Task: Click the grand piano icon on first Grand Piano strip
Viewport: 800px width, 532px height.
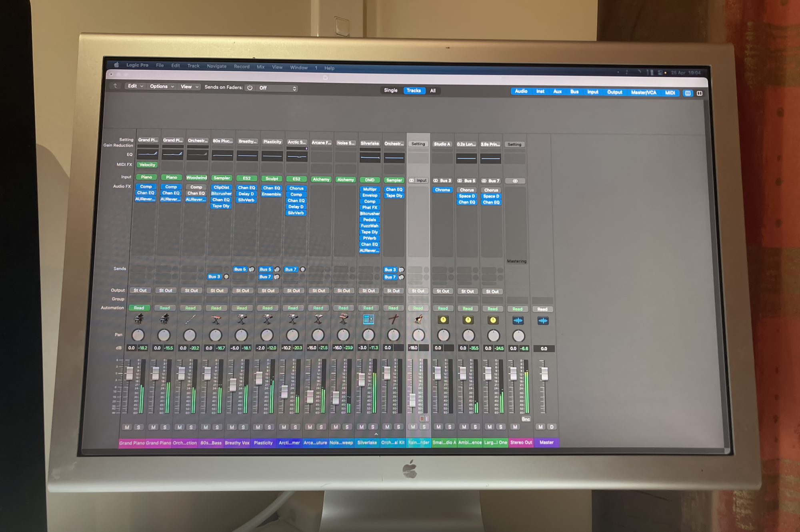Action: tap(138, 319)
